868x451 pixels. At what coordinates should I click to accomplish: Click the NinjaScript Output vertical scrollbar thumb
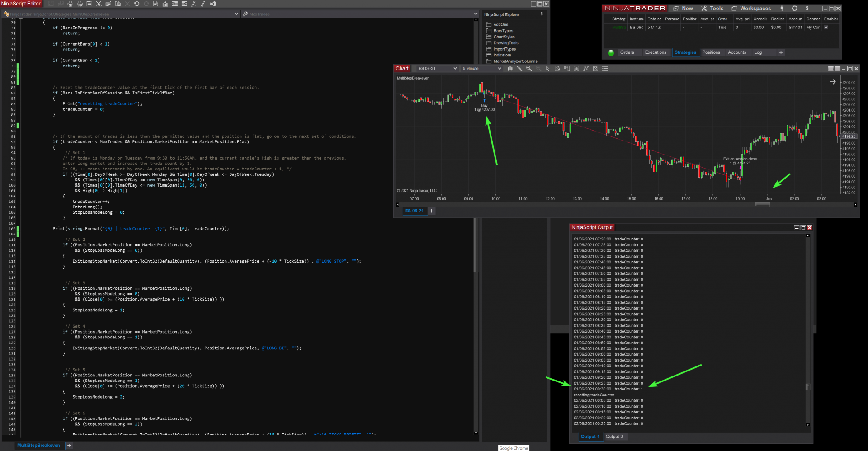[808, 387]
